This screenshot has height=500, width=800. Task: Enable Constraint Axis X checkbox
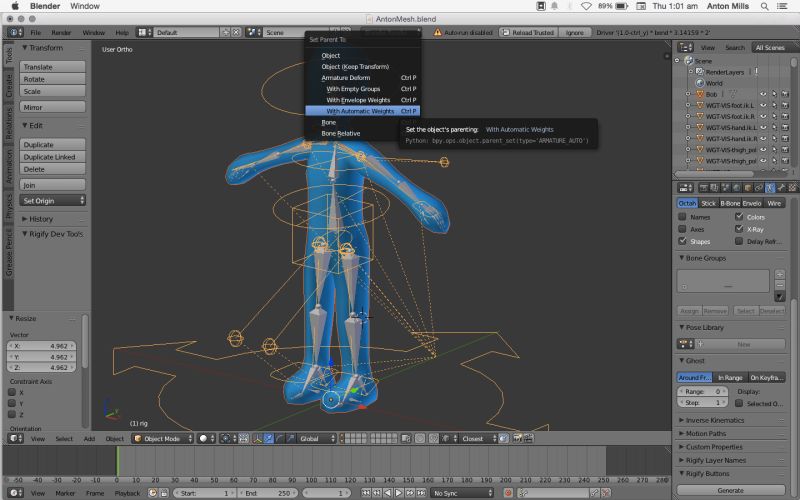point(12,392)
